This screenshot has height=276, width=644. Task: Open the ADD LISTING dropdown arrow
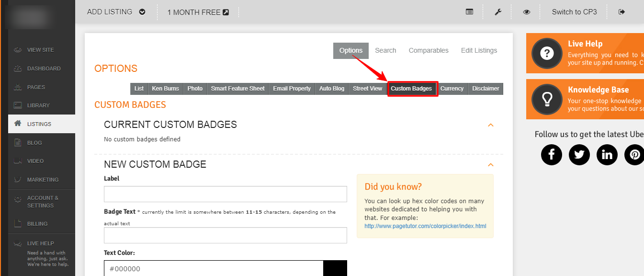pyautogui.click(x=142, y=12)
